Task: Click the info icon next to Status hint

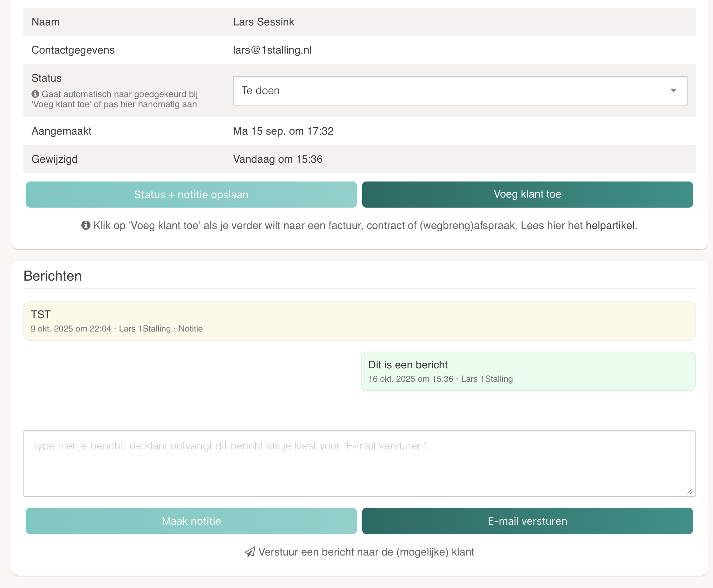Action: (35, 94)
